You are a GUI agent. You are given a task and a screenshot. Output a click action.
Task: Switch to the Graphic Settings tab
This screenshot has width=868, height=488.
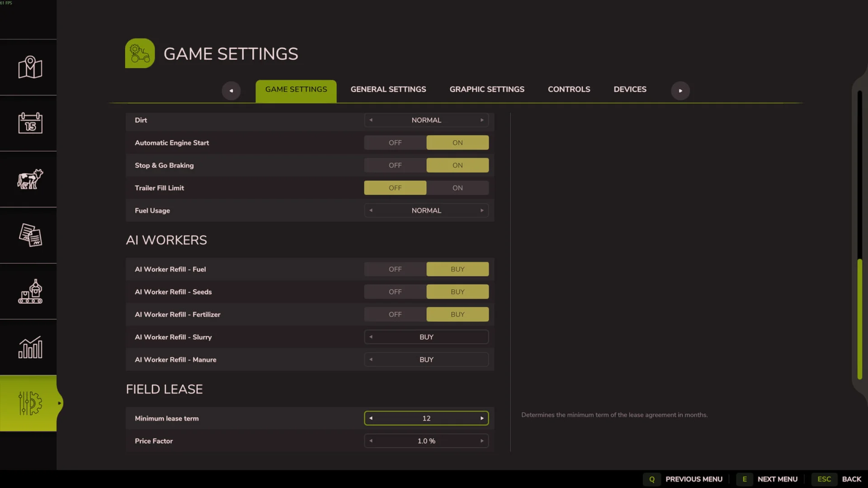(486, 89)
